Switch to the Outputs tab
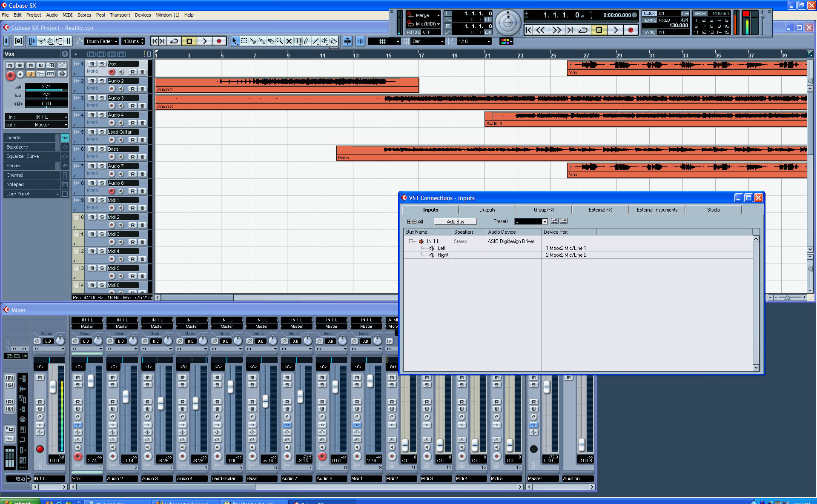817x504 pixels. (487, 210)
